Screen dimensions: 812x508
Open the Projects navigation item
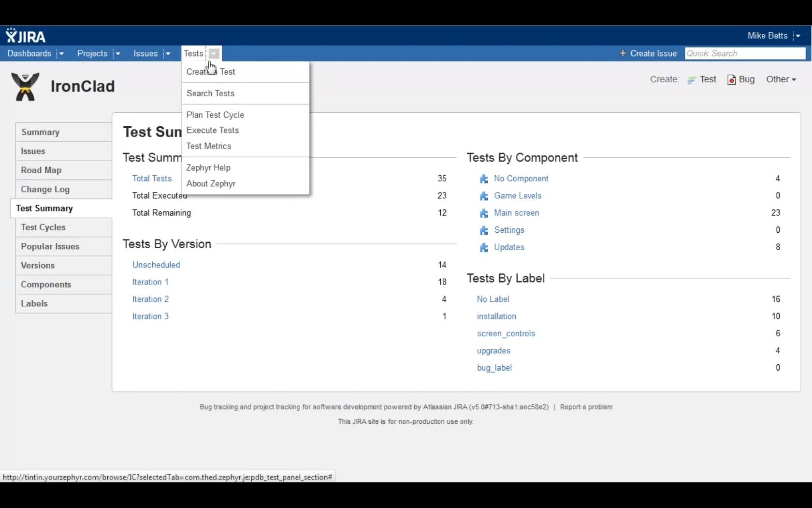coord(92,53)
